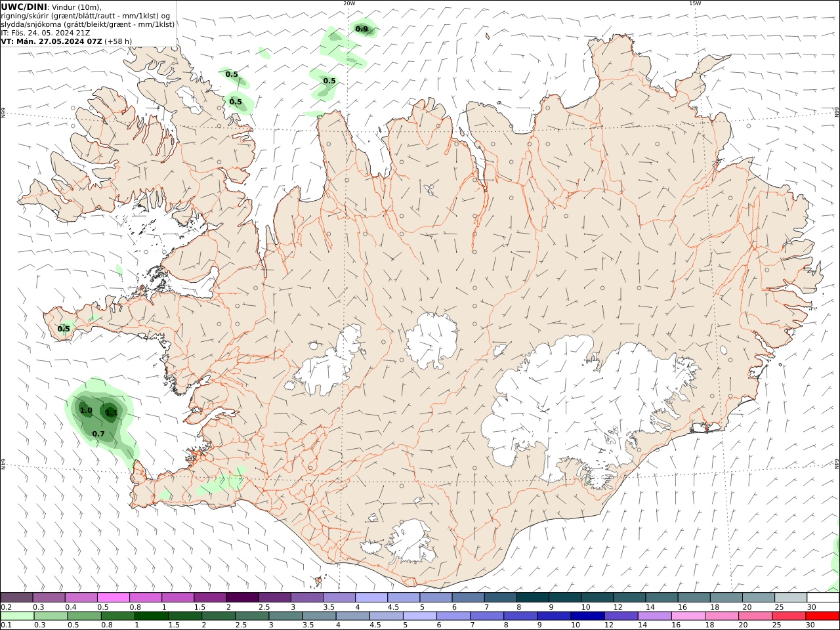Click the small Vestmannaeyjar island off south coast
Screen dimensions: 840x630
[x=320, y=581]
